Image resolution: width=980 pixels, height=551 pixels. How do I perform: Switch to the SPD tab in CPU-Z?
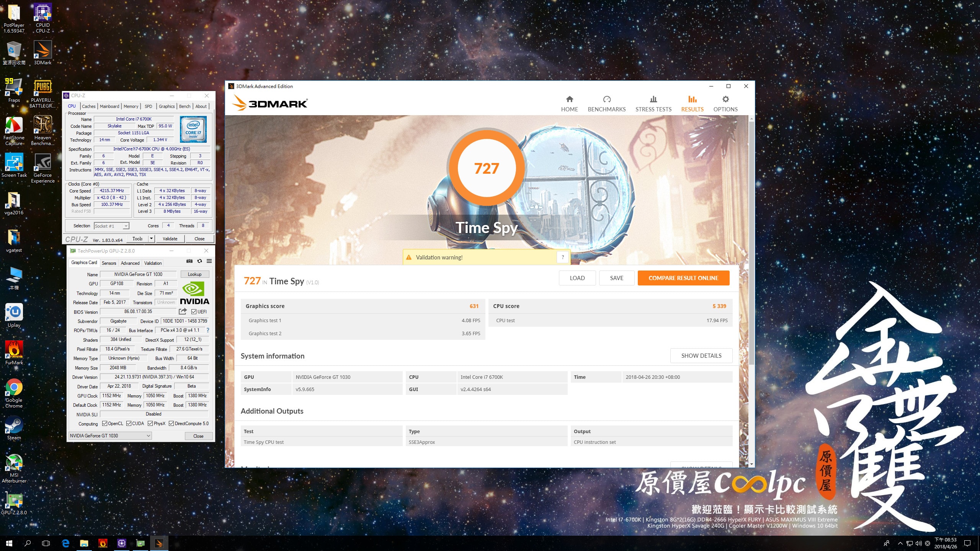[x=149, y=106]
